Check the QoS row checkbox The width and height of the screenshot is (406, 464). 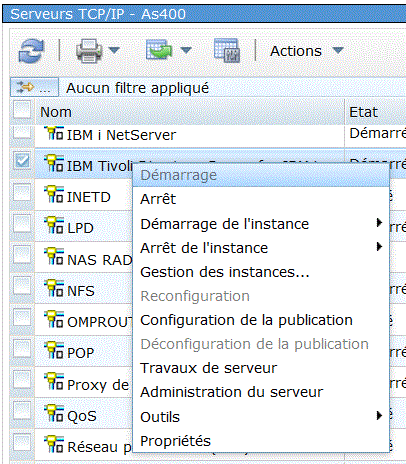tap(22, 411)
